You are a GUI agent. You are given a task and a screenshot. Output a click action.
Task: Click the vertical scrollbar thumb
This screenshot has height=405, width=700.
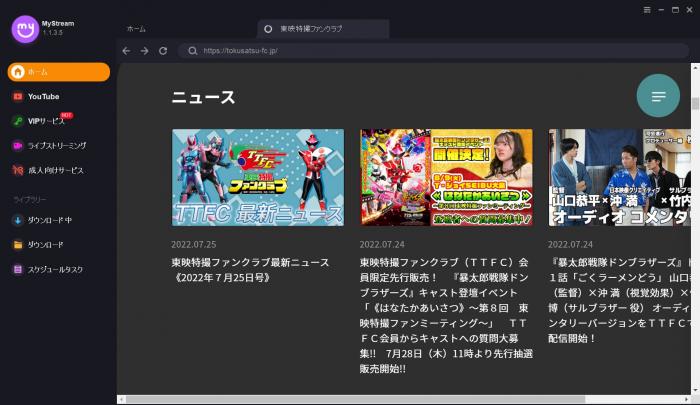pyautogui.click(x=695, y=103)
